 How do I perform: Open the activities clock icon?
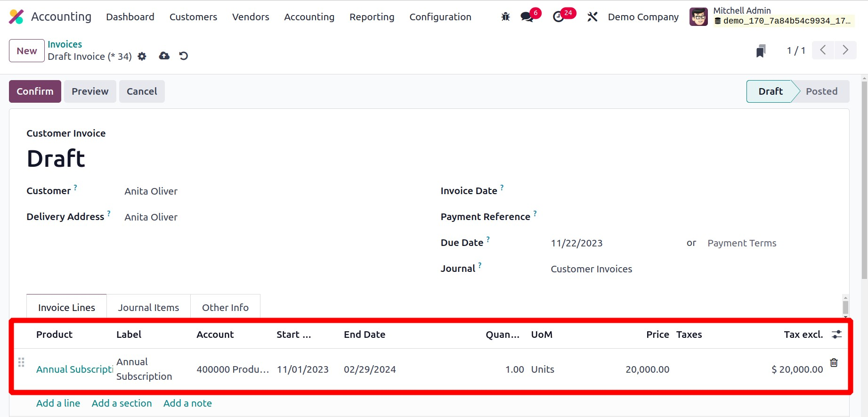(x=559, y=17)
